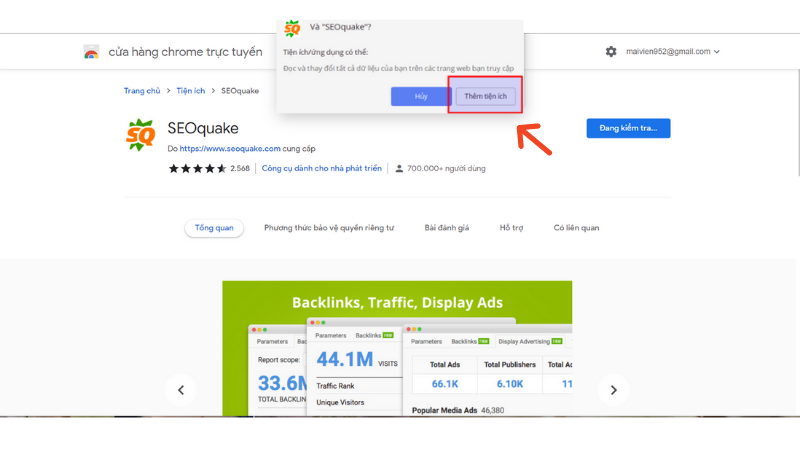Click the Thêm tiện ích button
800x450 pixels.
pyautogui.click(x=485, y=96)
